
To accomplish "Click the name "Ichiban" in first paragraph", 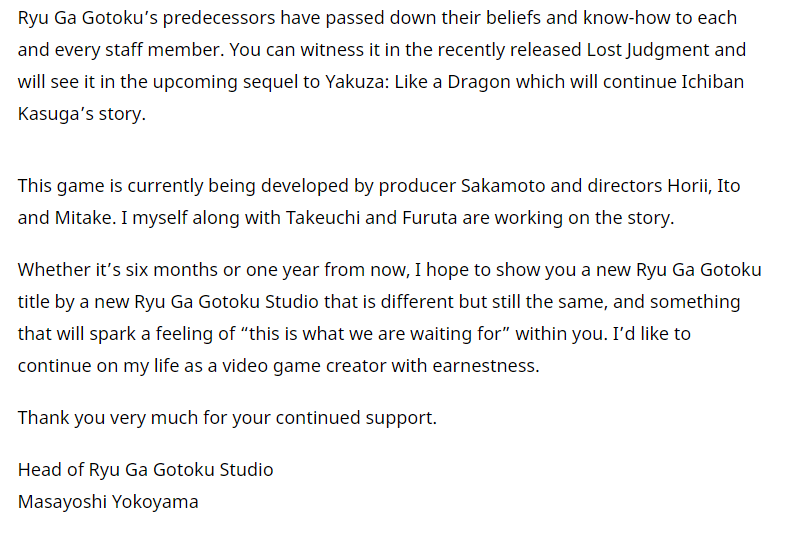I will pyautogui.click(x=712, y=82).
